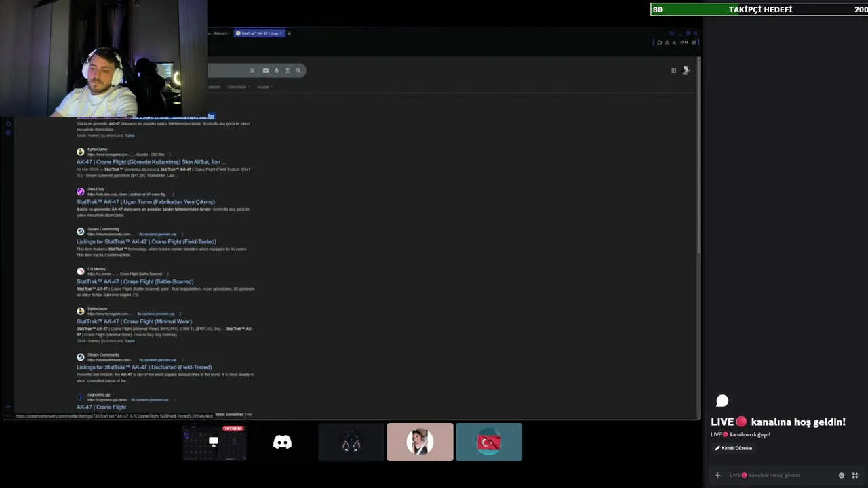Click the CS.Money site favicon
The height and width of the screenshot is (488, 868).
[81, 271]
